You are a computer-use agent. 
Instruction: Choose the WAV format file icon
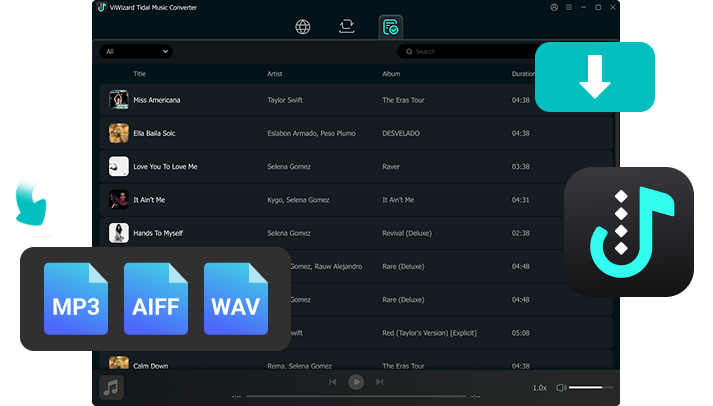click(236, 299)
